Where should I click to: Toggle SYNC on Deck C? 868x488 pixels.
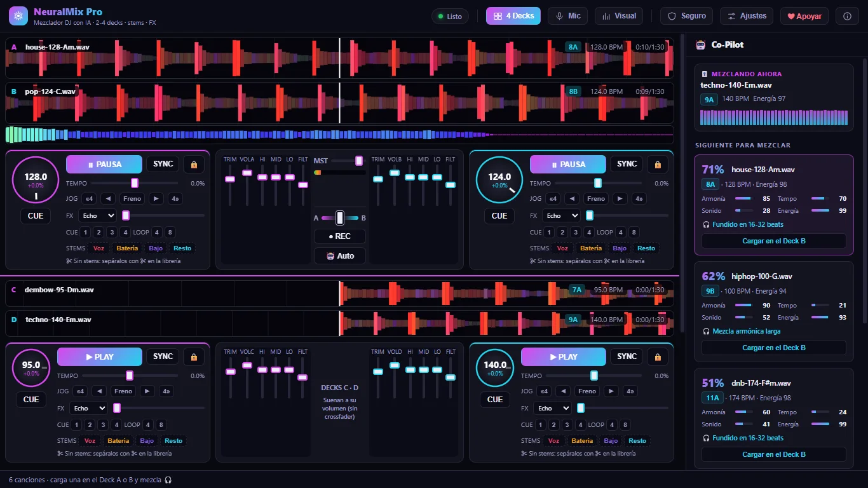(x=163, y=356)
